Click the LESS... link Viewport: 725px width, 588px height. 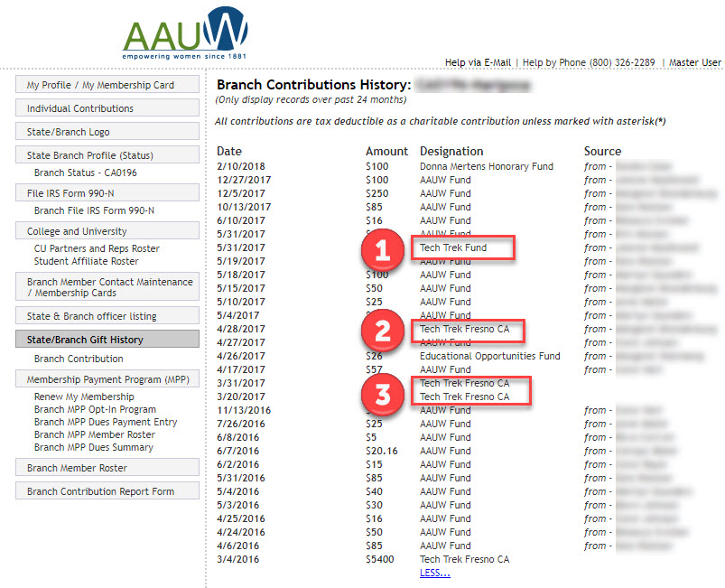click(x=435, y=573)
